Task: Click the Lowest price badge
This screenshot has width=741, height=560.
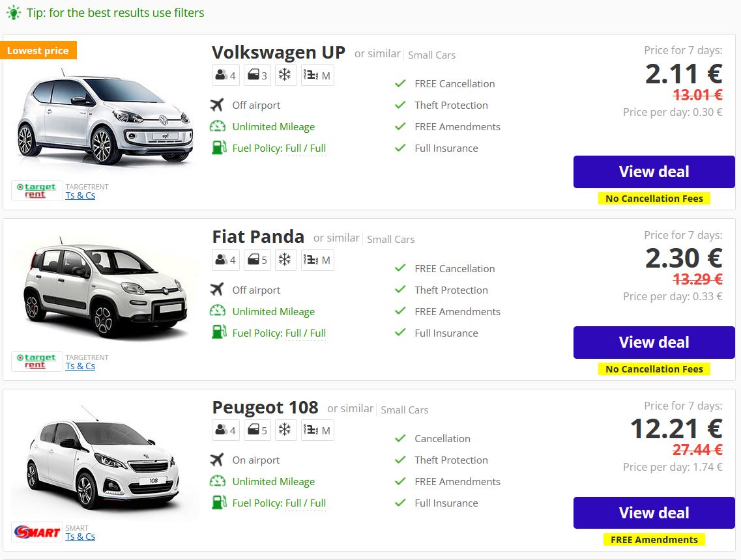Action: [x=38, y=51]
